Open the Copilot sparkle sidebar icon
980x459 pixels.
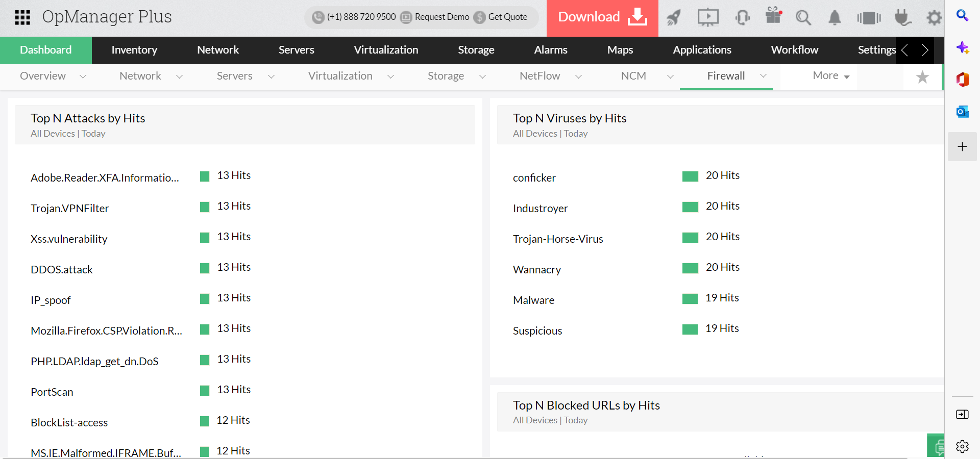(963, 48)
